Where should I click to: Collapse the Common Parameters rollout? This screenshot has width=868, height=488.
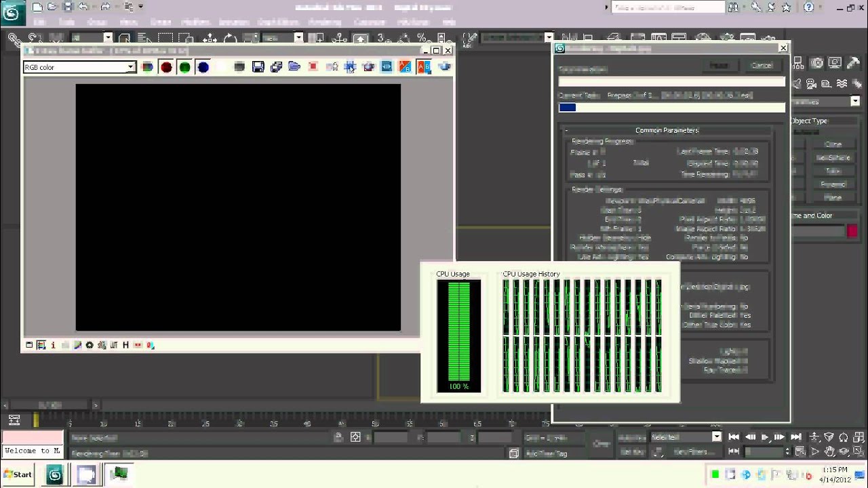coord(667,130)
